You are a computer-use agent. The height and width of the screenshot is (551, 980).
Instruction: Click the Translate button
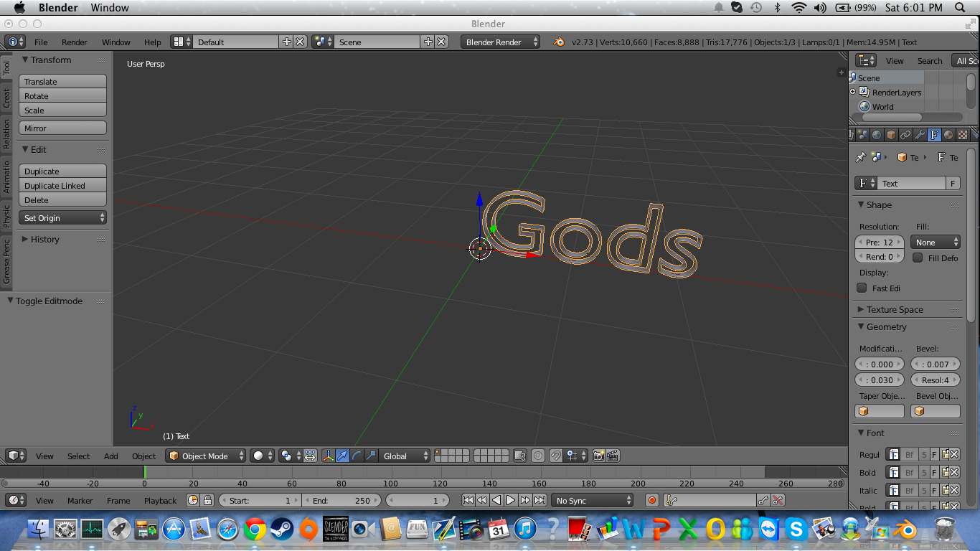(x=62, y=81)
